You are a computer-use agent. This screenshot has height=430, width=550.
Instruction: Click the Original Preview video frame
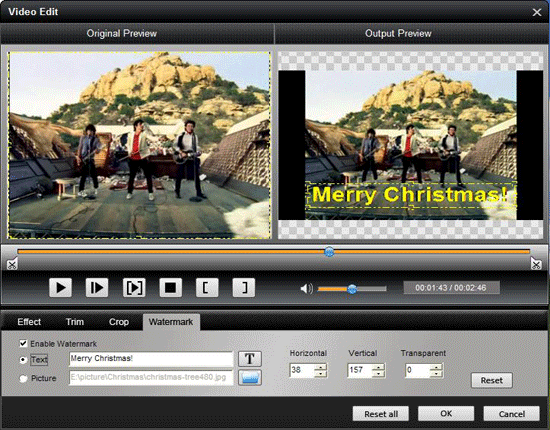click(140, 145)
